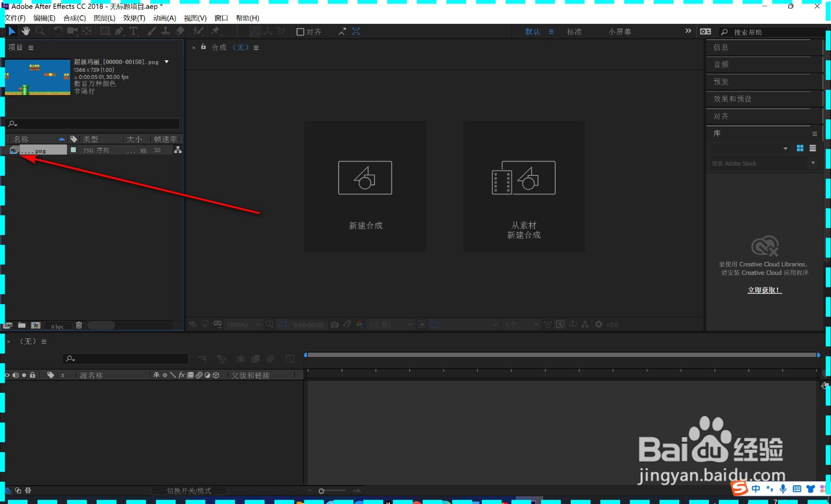Click the 新建合成 button
The image size is (831, 504).
365,186
